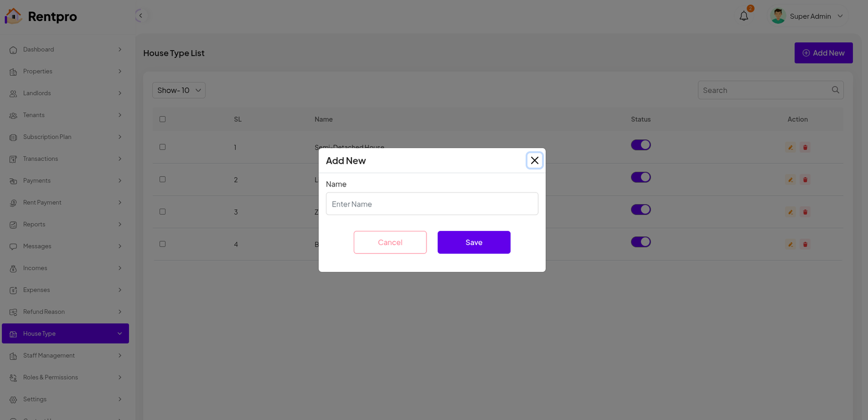The height and width of the screenshot is (420, 868).
Task: Click the edit pencil icon in row 1
Action: (790, 147)
